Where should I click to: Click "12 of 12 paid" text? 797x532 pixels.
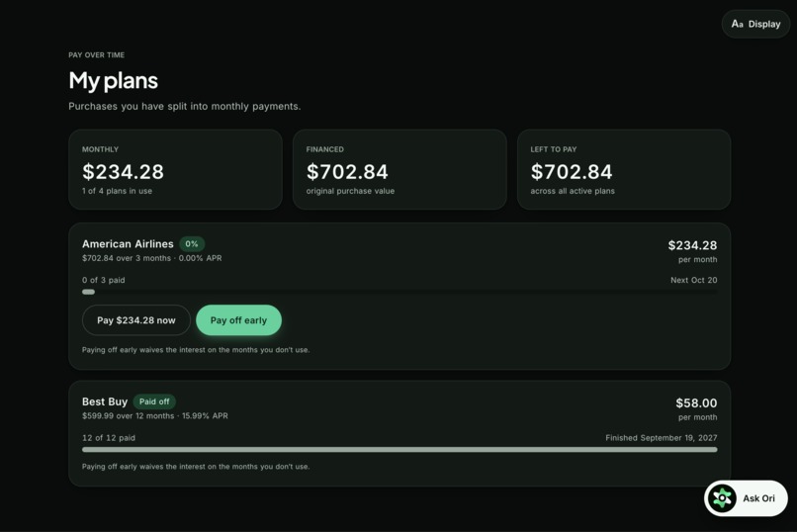click(109, 437)
